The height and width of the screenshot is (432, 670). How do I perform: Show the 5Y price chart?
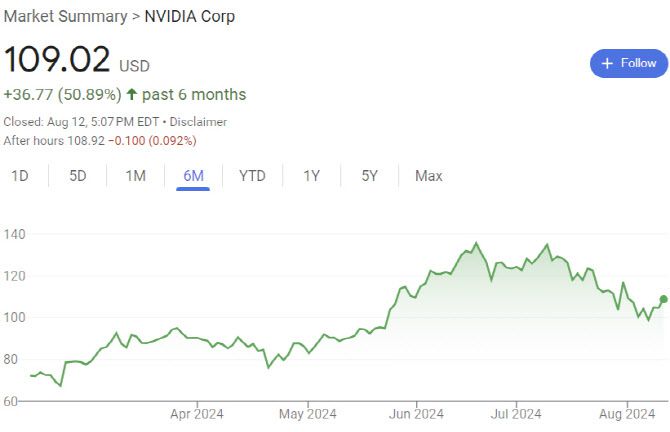370,176
